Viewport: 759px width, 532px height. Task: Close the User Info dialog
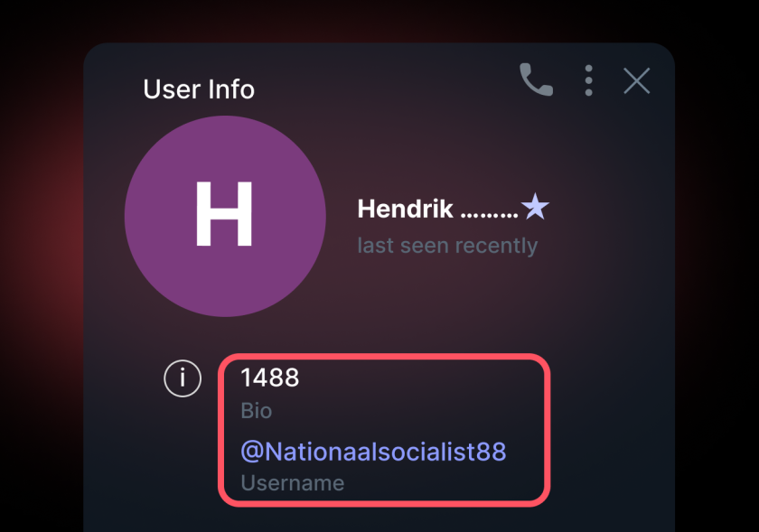coord(636,80)
